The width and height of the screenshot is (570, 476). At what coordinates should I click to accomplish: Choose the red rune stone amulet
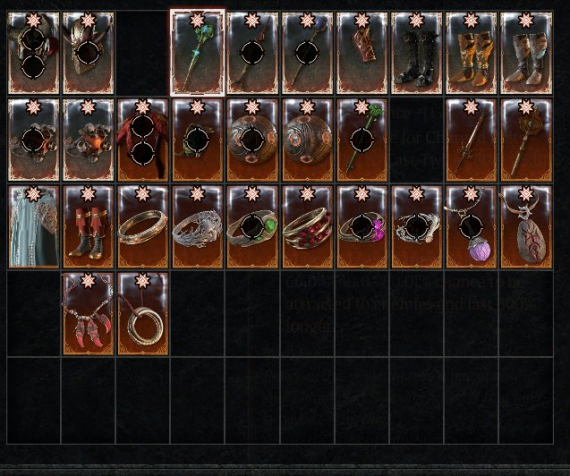(526, 227)
